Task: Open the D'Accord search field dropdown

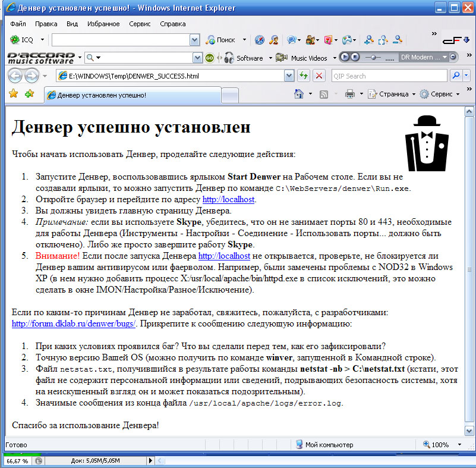Action: 197,58
